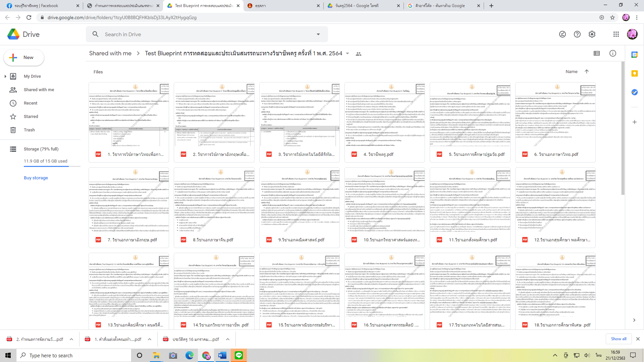Click the My Drive sidebar item
Image resolution: width=644 pixels, height=362 pixels.
(32, 75)
